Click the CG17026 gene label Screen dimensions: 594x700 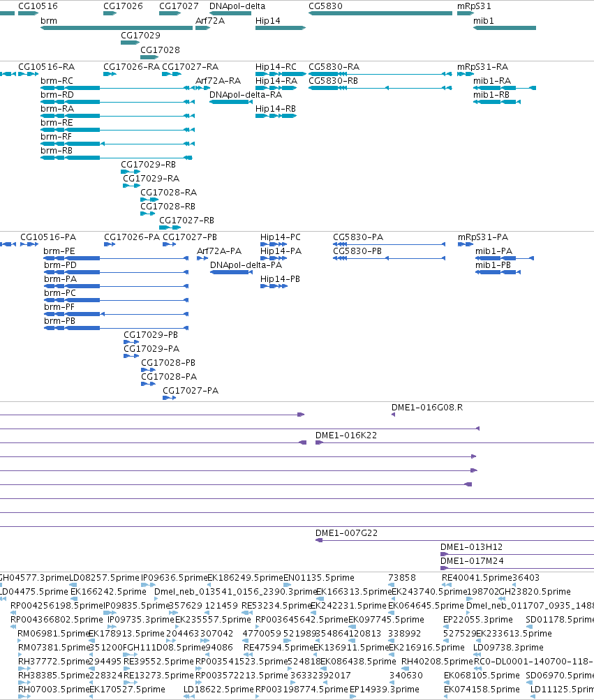124,6
